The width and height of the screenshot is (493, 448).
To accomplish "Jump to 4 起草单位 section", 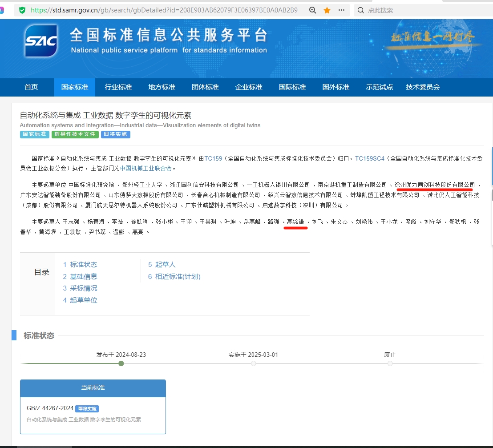I will coord(80,300).
